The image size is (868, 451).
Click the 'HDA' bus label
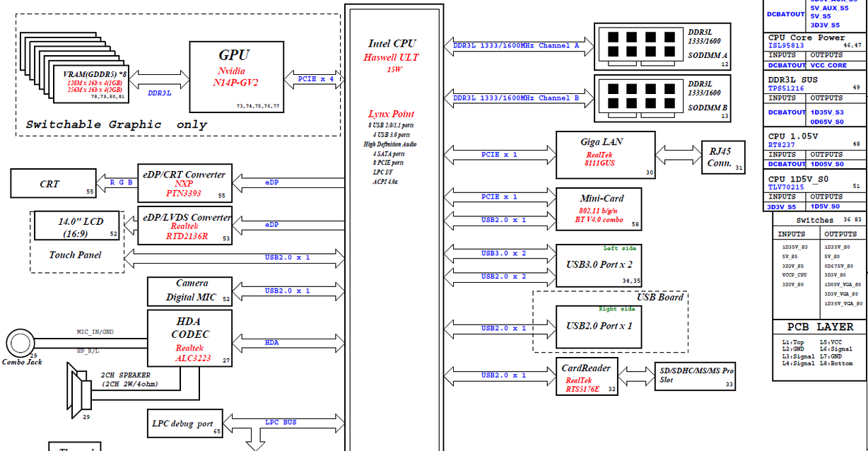[271, 343]
